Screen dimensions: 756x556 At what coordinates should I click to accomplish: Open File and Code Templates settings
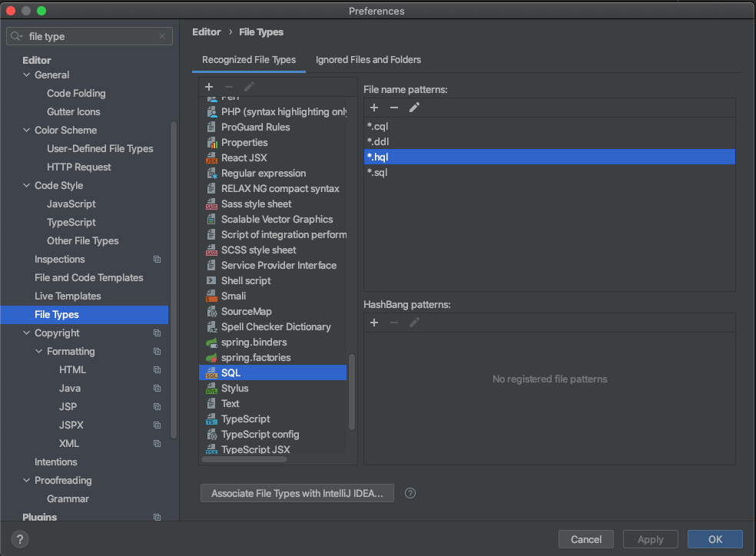[x=88, y=278]
